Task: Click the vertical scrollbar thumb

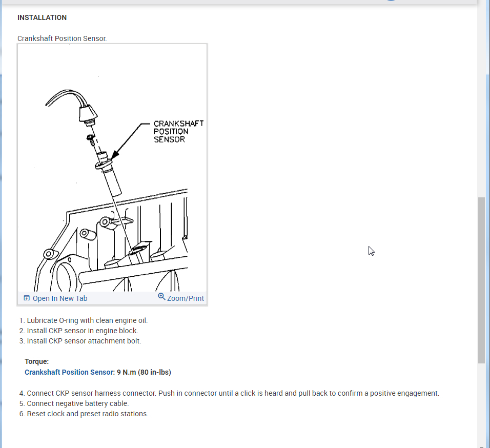Action: (x=481, y=280)
